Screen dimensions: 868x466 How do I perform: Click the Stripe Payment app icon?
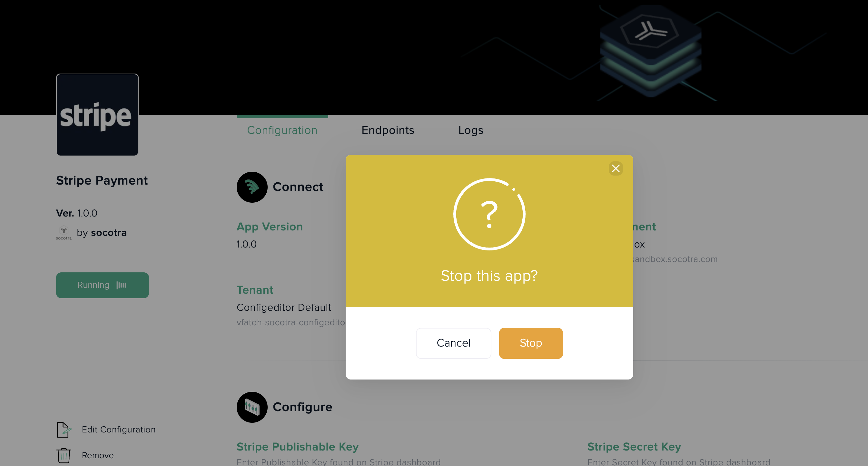tap(97, 115)
